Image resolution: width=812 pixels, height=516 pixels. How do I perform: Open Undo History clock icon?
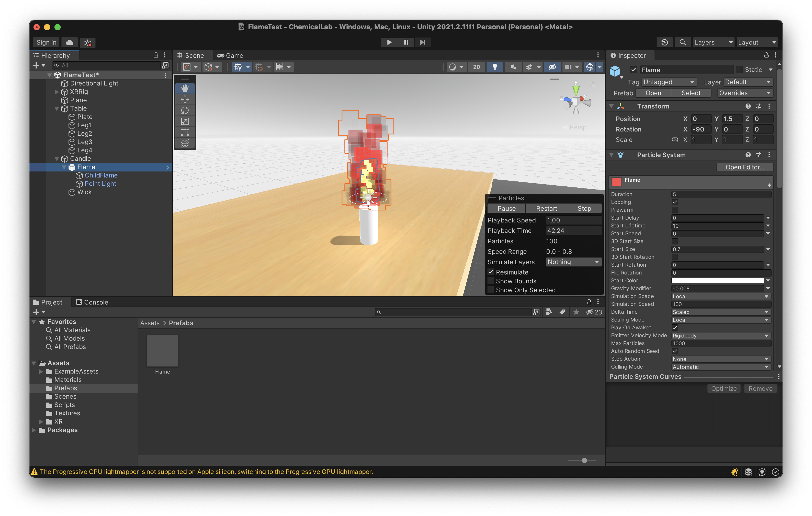click(664, 42)
